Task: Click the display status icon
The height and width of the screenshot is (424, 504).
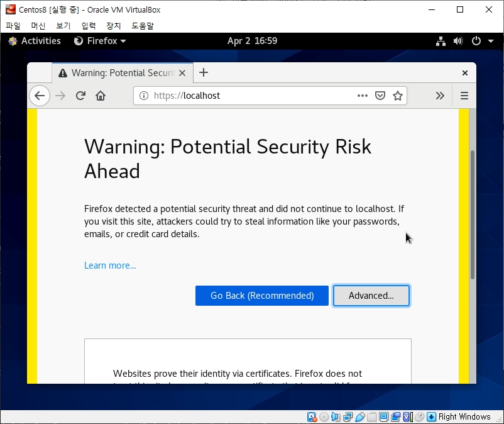Action: (x=383, y=417)
